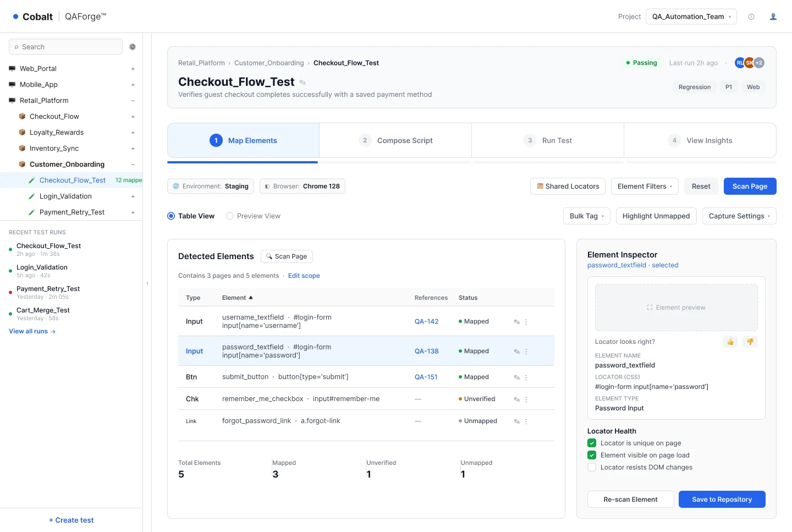Open the QA-142 reference link
Viewport: 792px width, 532px height.
[427, 322]
